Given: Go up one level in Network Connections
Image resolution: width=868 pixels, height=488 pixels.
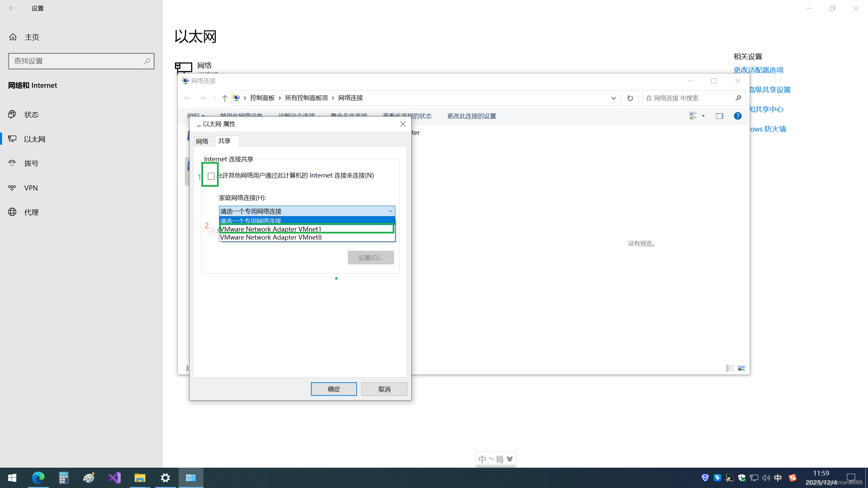Looking at the screenshot, I should [224, 98].
